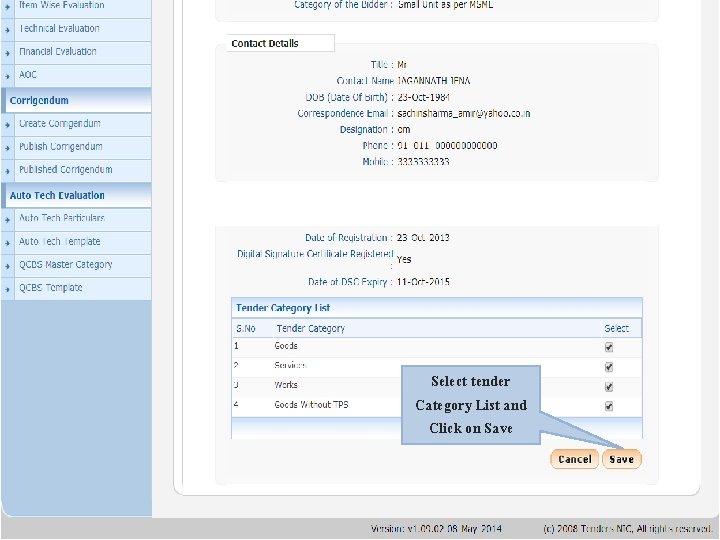The height and width of the screenshot is (540, 720).
Task: Click the date of birth 23-Oct-1984
Action: 423,97
